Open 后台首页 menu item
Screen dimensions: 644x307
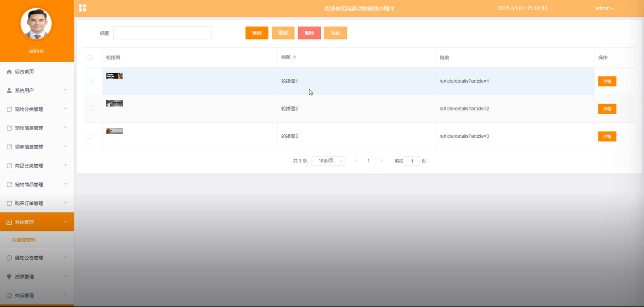(37, 71)
